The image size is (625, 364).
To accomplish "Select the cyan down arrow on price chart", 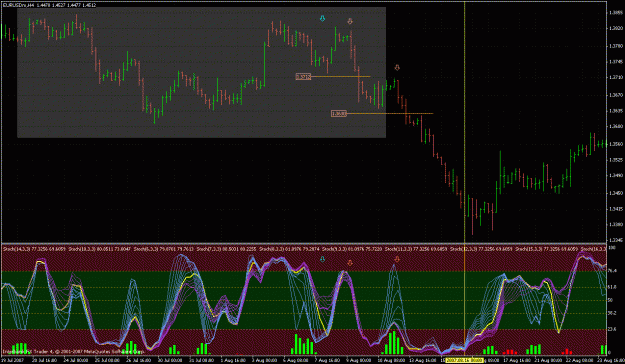I will [x=322, y=18].
